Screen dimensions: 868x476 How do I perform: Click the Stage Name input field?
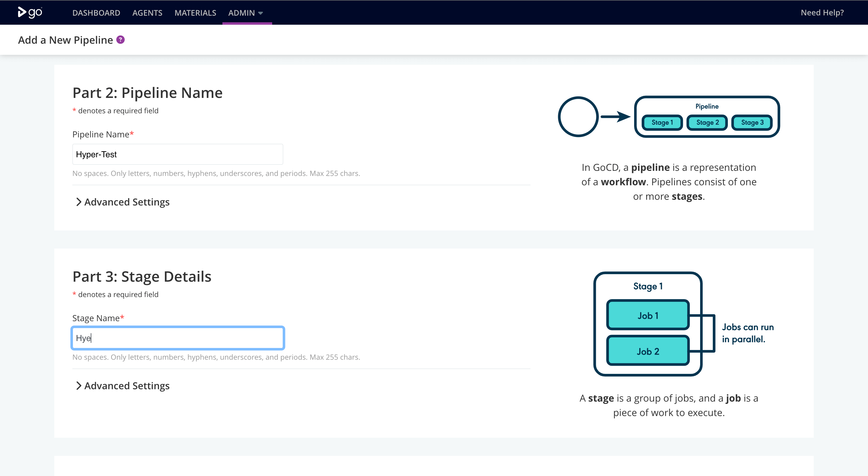178,338
